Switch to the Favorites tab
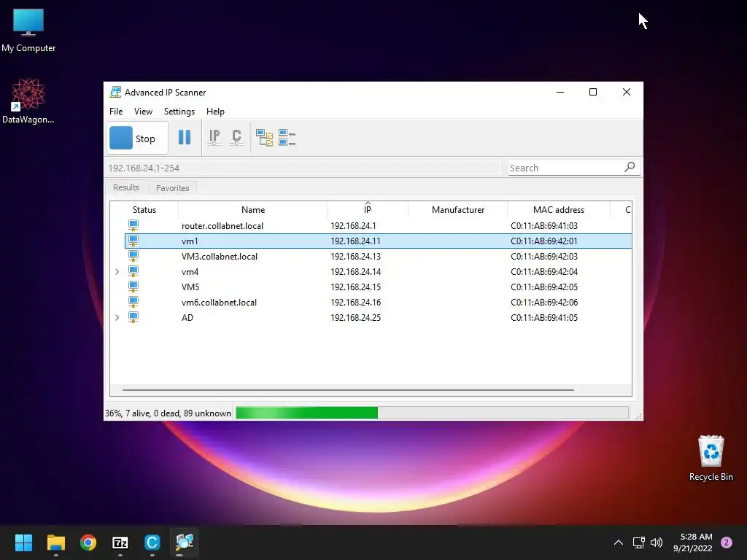747x560 pixels. (x=172, y=188)
